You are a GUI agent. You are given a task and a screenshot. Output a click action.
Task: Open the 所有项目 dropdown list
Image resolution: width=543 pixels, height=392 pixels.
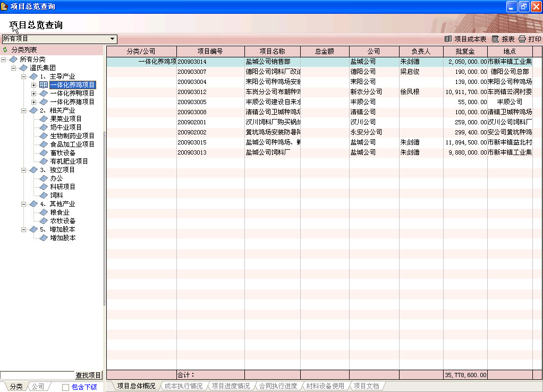pyautogui.click(x=112, y=39)
